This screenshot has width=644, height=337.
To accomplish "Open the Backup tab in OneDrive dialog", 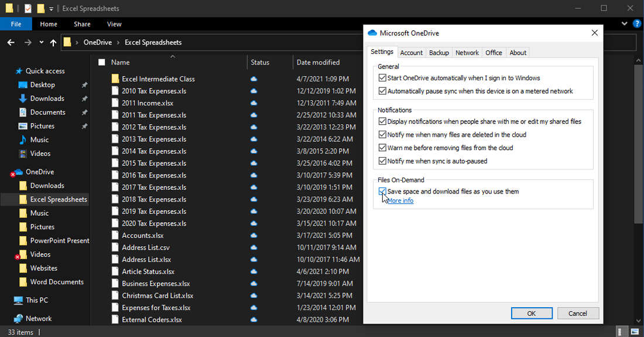I will tap(439, 53).
